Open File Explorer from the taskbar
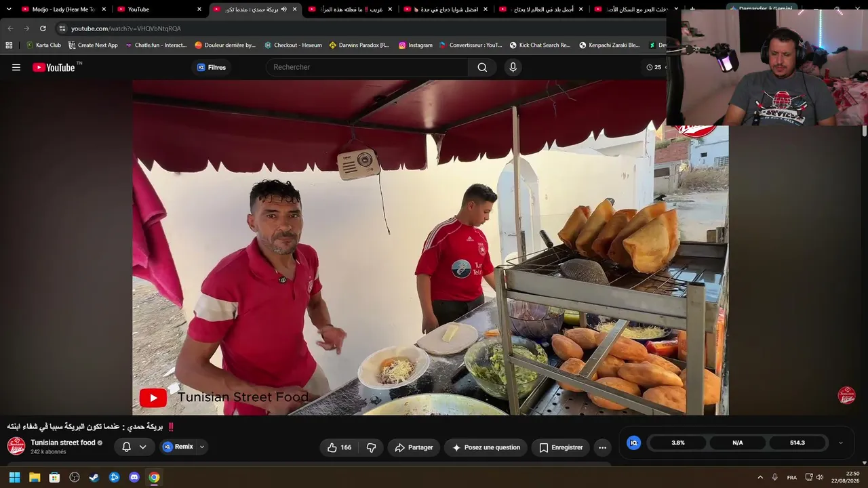 coord(35,477)
